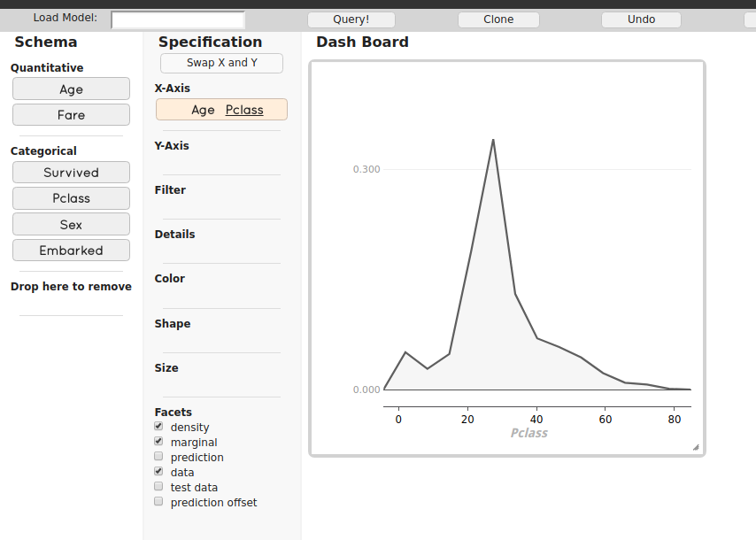Choose the Pclass field in Schema list
Screen dimensions: 756x540
71,198
